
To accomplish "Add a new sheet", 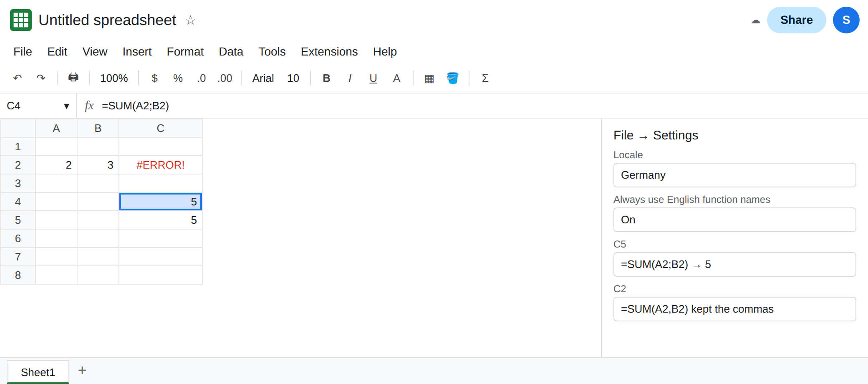I will click(82, 370).
